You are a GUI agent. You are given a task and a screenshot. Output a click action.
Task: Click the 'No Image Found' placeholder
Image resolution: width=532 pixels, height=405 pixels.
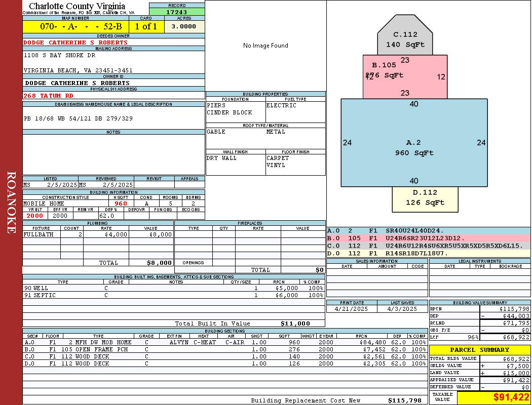[x=265, y=46]
